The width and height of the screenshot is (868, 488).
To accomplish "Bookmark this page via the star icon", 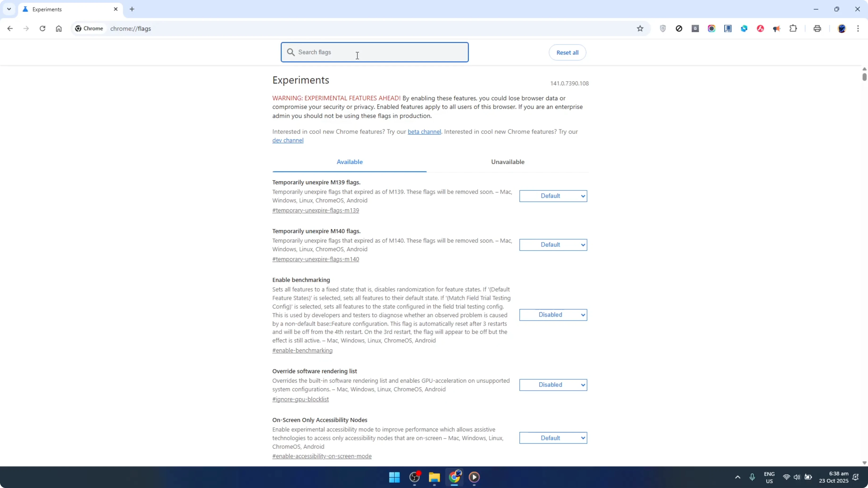I will click(x=640, y=29).
